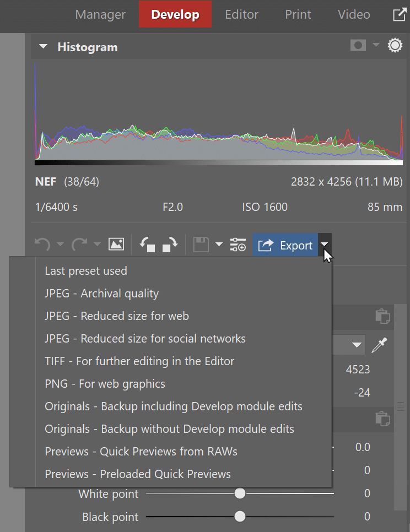Click the clipping display icon in Histogram
Viewport: 410px width, 532px height.
click(x=358, y=45)
